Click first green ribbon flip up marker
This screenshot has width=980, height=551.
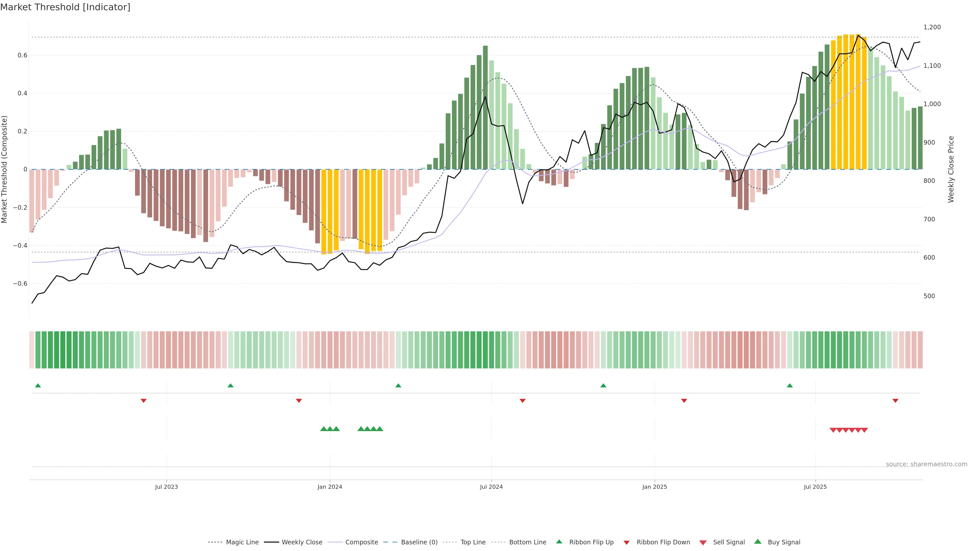38,386
